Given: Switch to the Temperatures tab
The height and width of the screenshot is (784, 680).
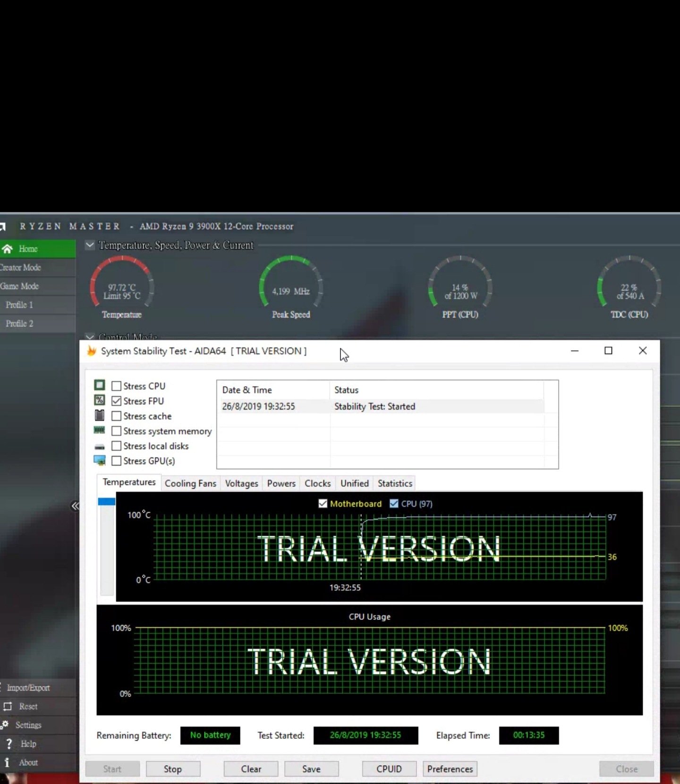Looking at the screenshot, I should click(x=129, y=482).
